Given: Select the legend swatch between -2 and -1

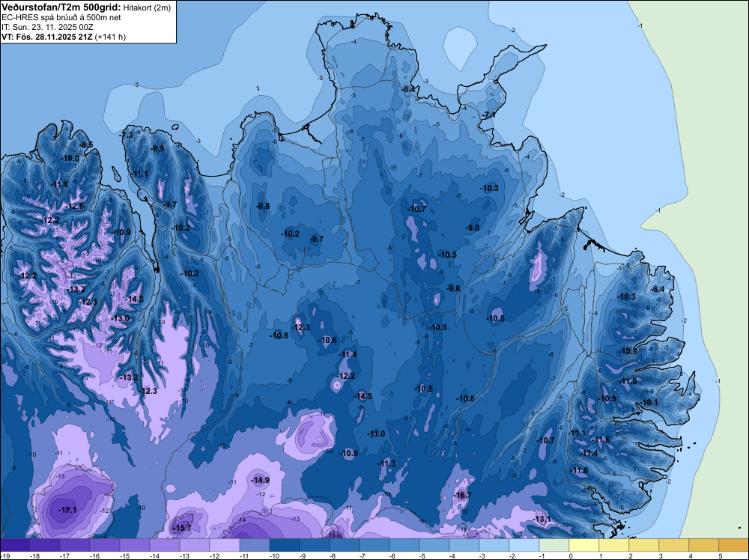Looking at the screenshot, I should click(524, 545).
